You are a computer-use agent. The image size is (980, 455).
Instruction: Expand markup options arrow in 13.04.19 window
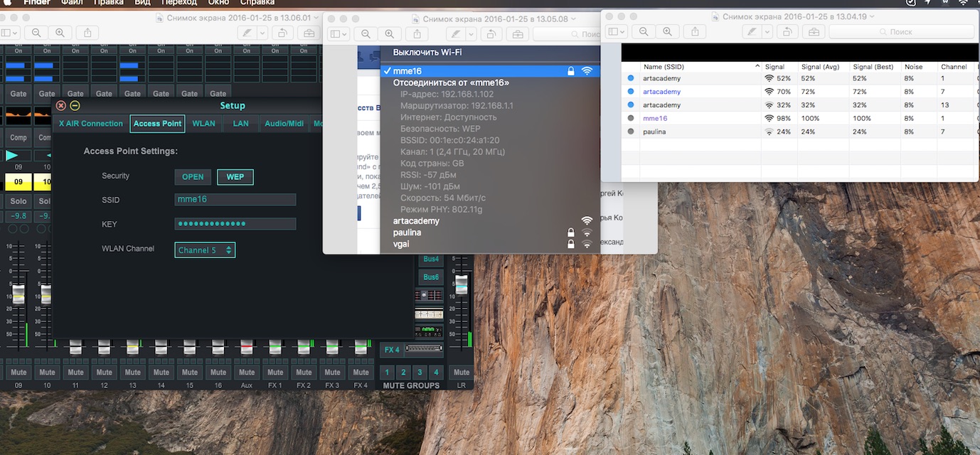click(767, 31)
